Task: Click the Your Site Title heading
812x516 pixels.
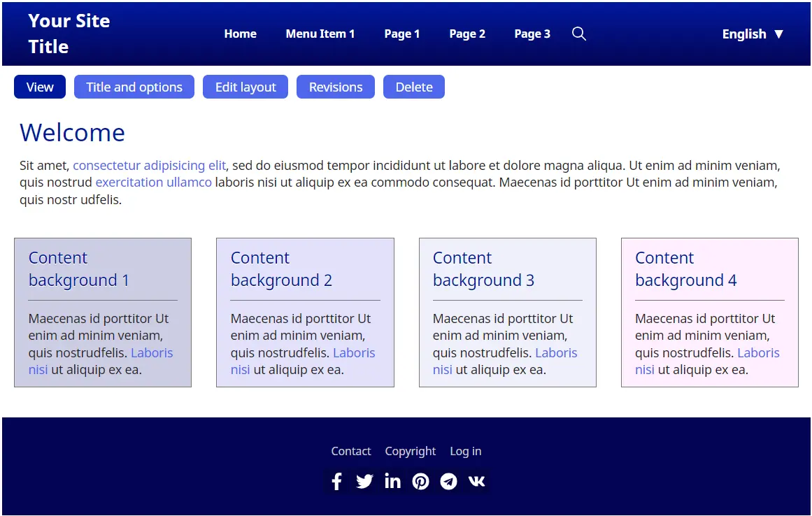Action: [69, 34]
